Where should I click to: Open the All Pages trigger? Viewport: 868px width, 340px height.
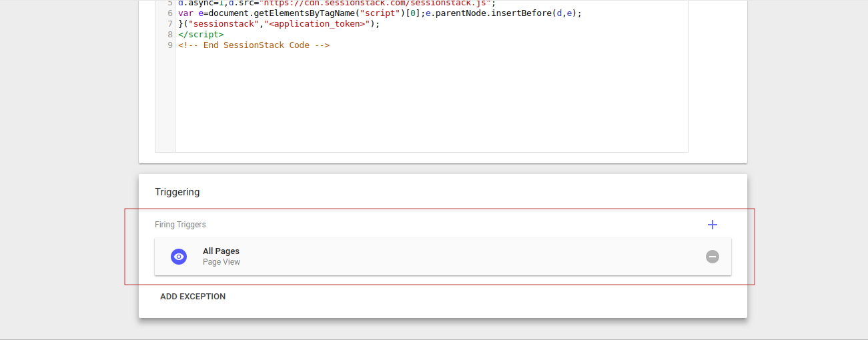443,257
